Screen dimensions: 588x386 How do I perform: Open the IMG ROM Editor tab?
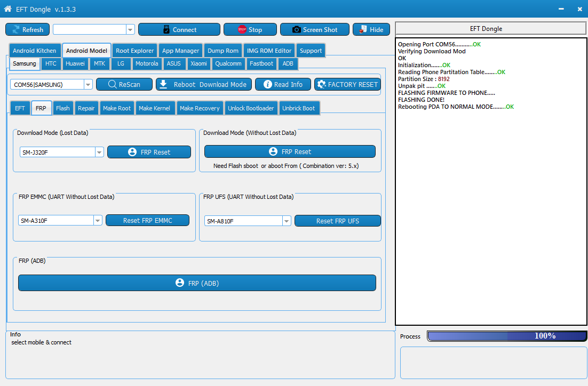pyautogui.click(x=269, y=51)
